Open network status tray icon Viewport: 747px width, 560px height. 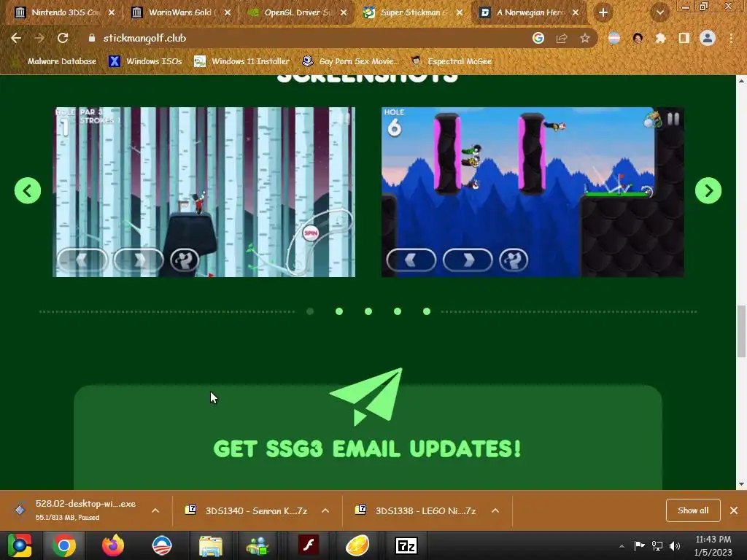(x=657, y=545)
